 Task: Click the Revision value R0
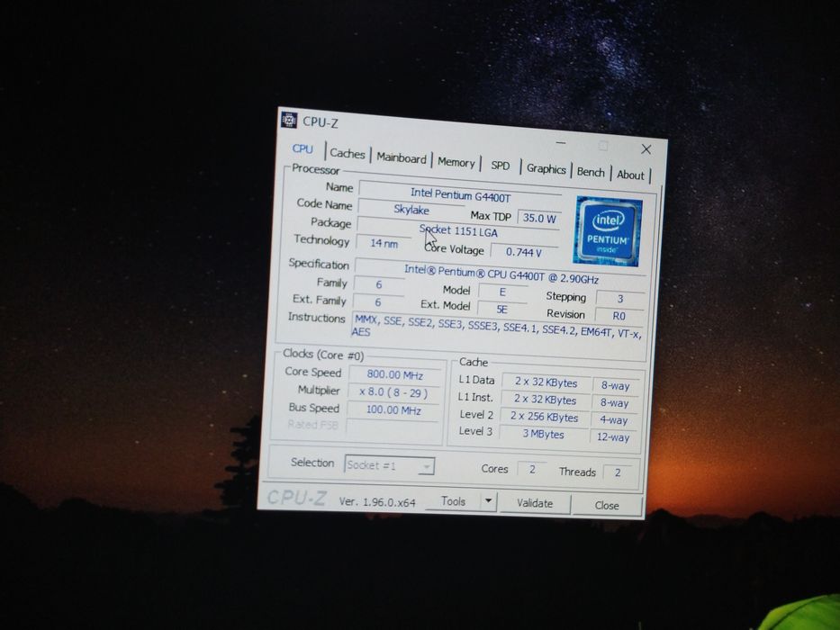619,316
